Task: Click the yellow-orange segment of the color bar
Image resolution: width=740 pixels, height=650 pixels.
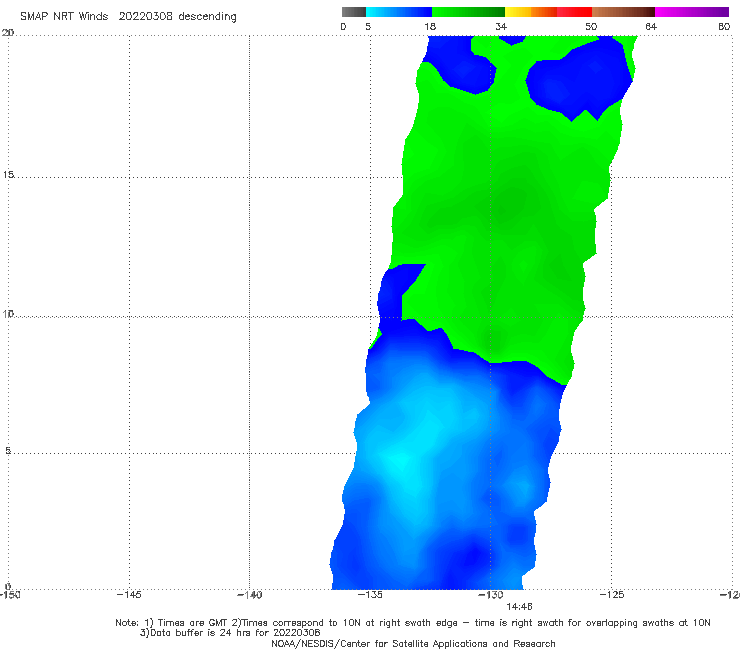Action: [x=531, y=12]
